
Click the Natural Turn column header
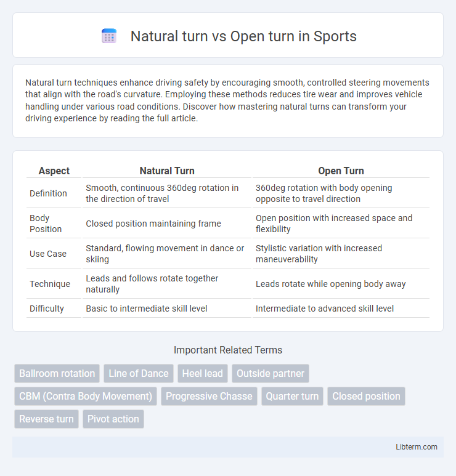coord(167,171)
